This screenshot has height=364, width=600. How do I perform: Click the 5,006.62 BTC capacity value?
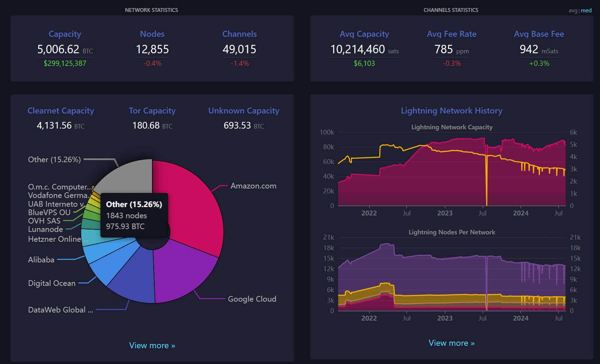[x=65, y=49]
